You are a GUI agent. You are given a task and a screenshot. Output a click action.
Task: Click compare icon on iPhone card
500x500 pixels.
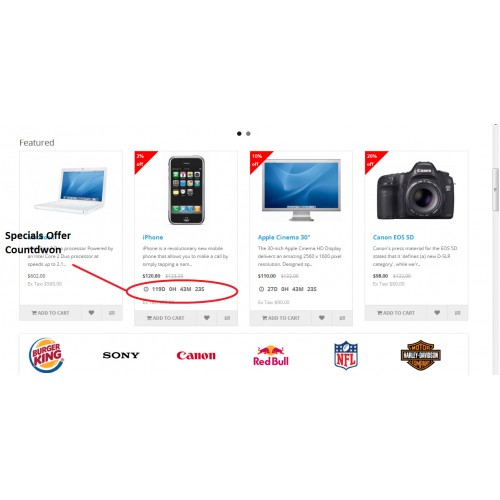[x=227, y=318]
